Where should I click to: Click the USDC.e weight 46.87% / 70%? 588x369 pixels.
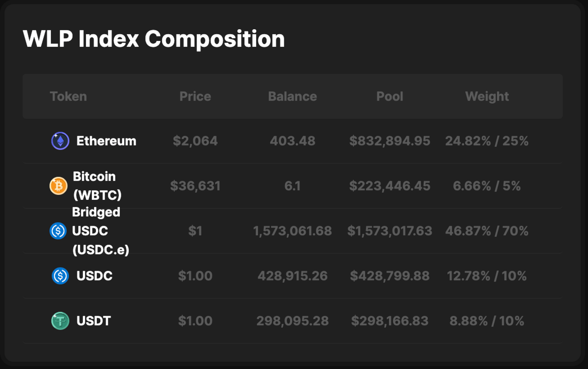(487, 231)
